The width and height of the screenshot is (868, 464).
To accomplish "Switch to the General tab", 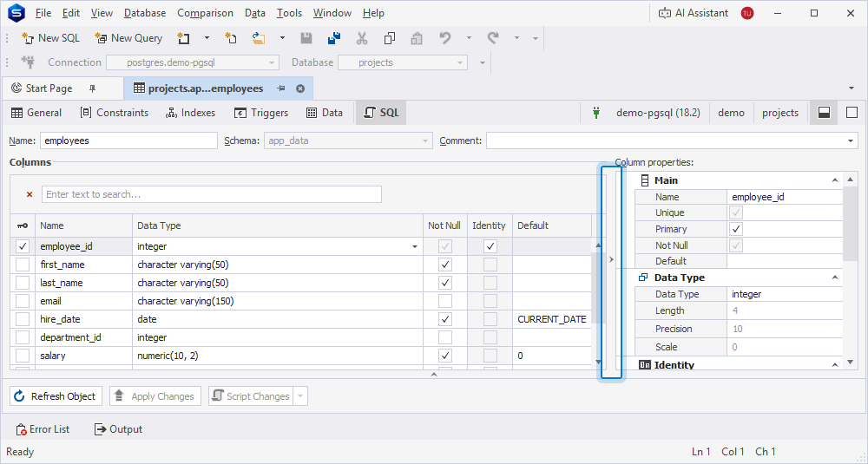I will [36, 113].
